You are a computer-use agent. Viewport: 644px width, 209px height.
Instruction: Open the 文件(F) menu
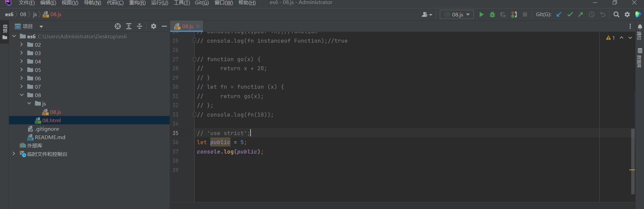(27, 3)
